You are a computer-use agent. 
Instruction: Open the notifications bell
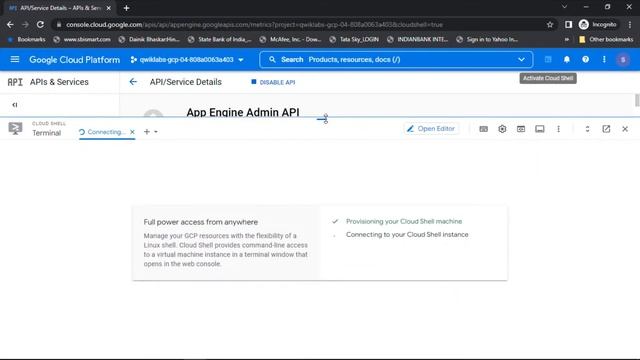[x=567, y=60]
